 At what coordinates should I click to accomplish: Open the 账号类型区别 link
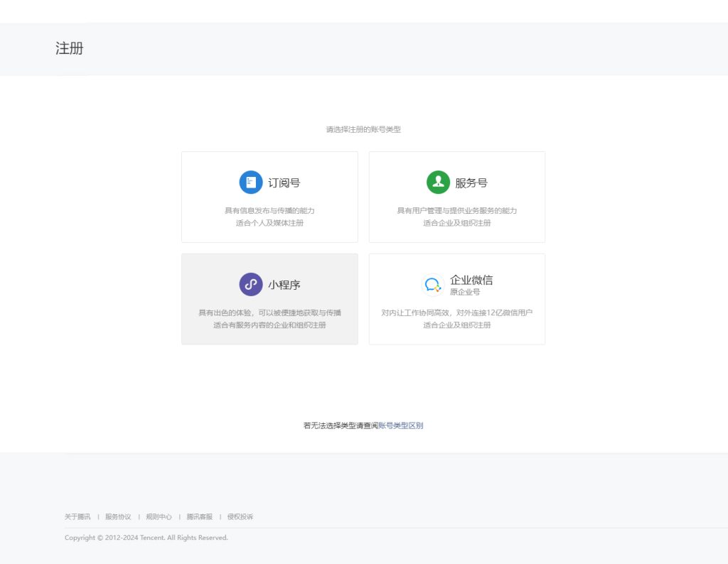coord(401,425)
